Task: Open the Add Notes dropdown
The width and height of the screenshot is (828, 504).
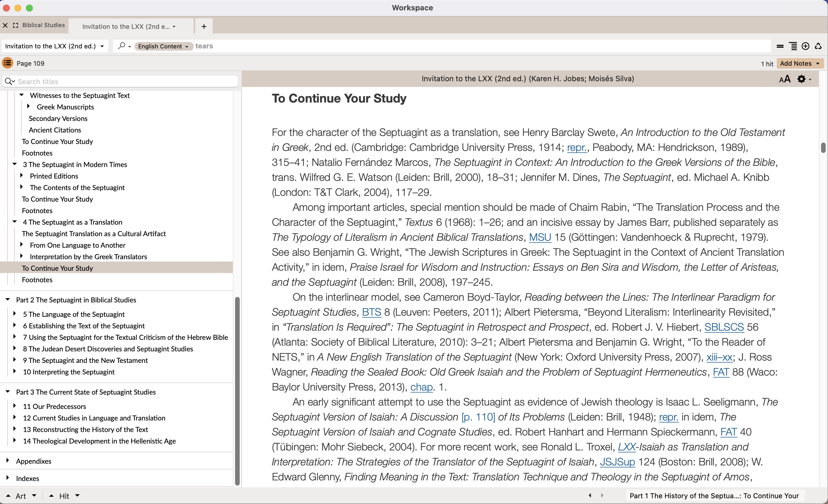Action: (x=799, y=63)
